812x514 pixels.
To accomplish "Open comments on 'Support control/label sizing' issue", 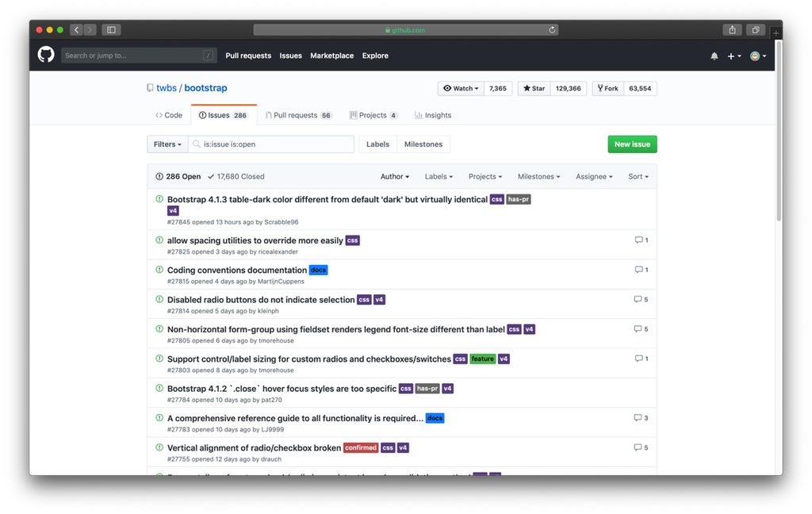I will click(642, 358).
